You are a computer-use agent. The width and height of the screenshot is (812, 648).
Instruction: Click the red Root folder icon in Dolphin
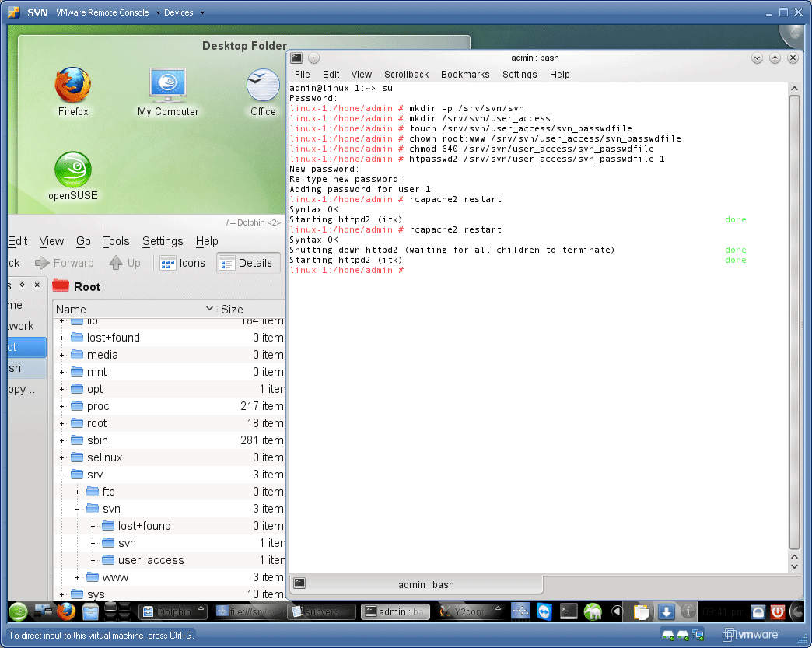(61, 286)
